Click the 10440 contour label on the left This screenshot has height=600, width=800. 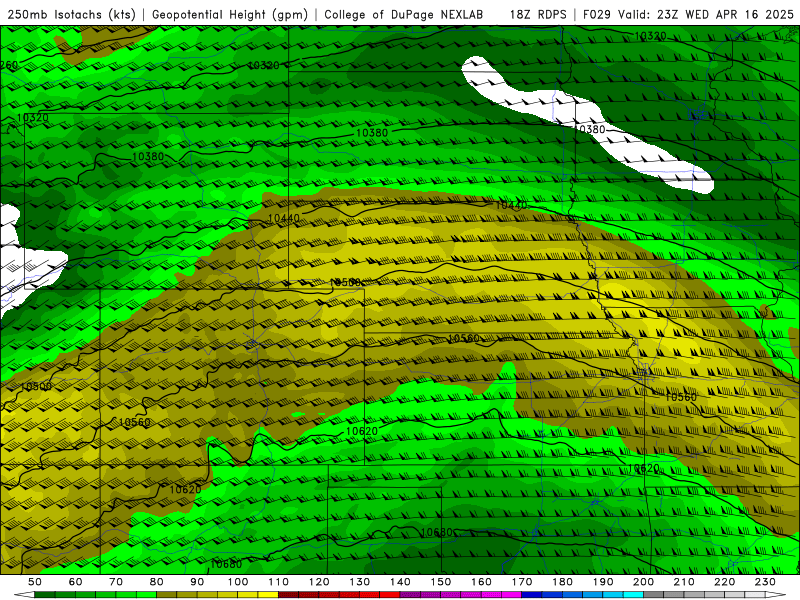(x=284, y=218)
